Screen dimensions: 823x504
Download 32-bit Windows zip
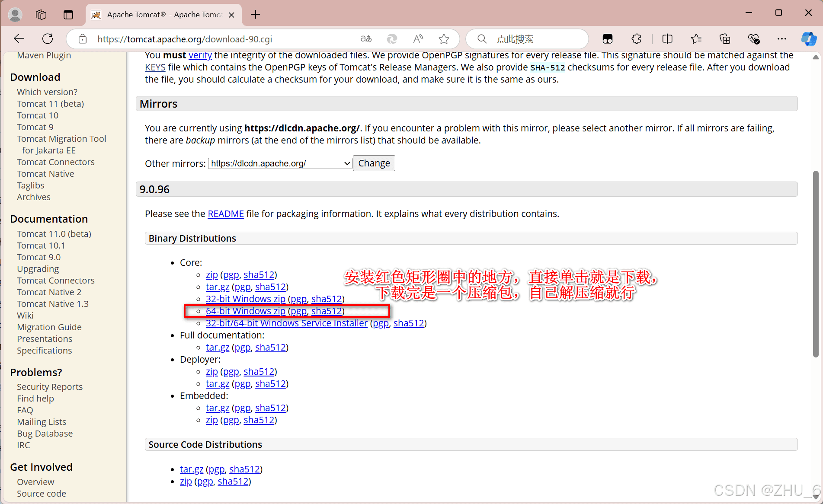[246, 299]
